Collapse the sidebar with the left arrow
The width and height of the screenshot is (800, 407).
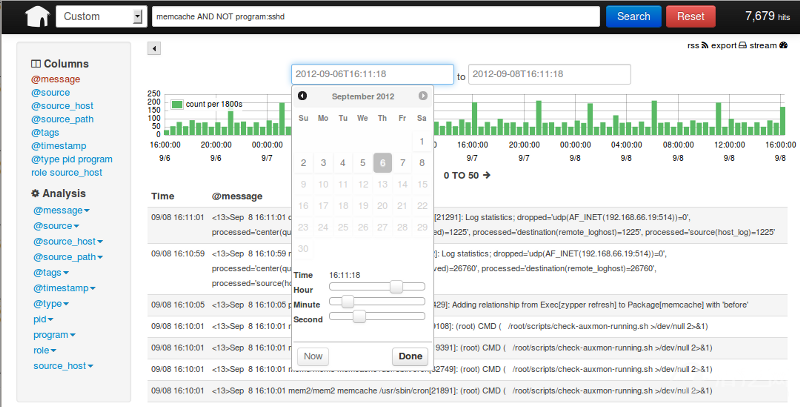(155, 48)
